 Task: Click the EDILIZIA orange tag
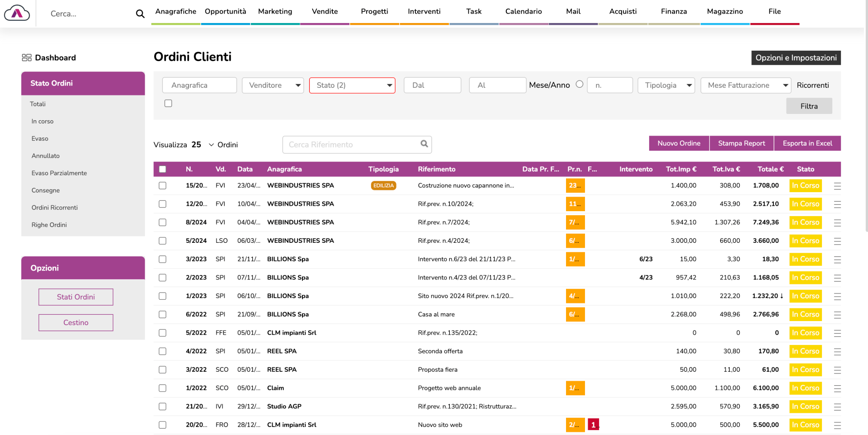pos(383,186)
